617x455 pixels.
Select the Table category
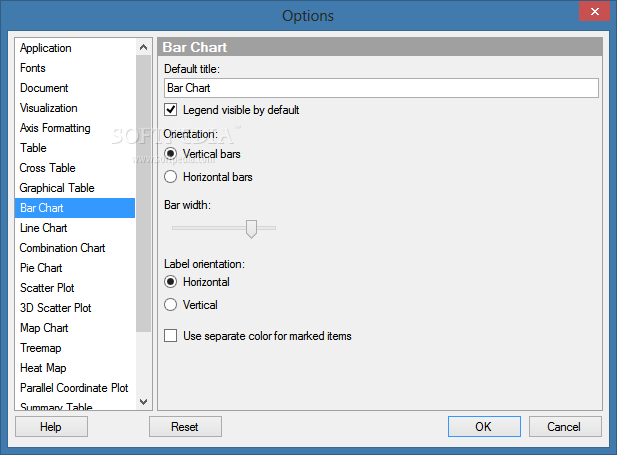pos(75,148)
